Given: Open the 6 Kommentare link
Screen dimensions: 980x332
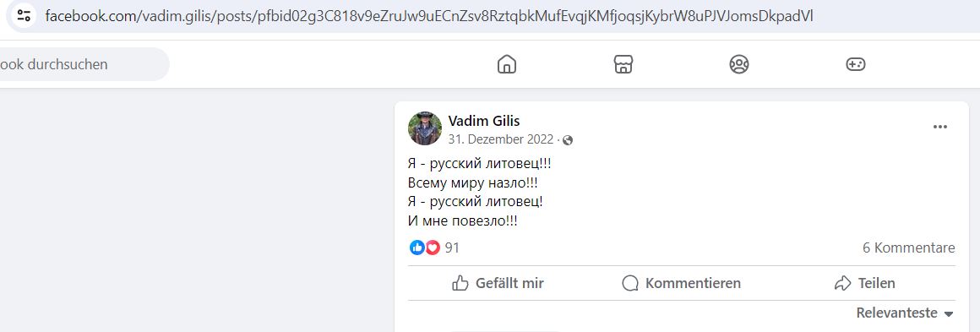Looking at the screenshot, I should (x=909, y=248).
